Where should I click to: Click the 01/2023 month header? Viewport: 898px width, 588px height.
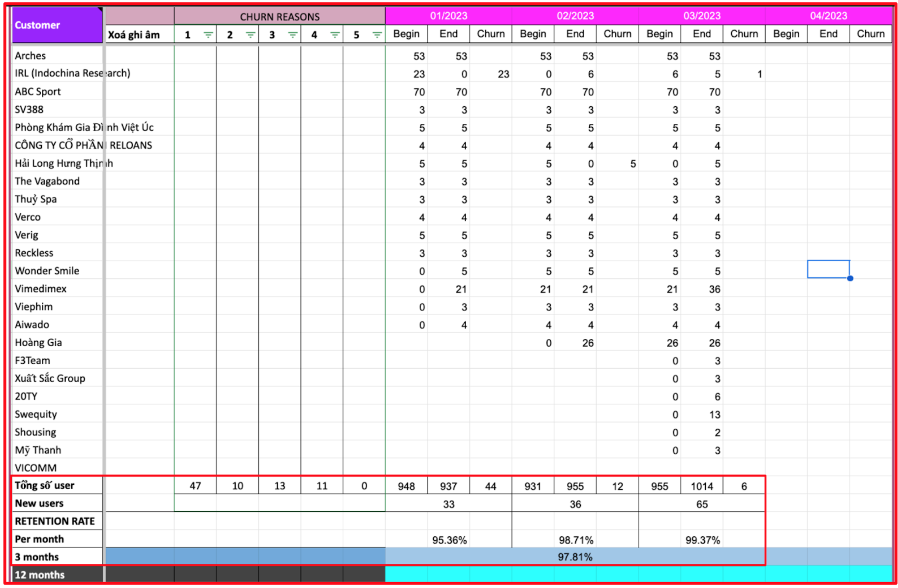pos(448,16)
